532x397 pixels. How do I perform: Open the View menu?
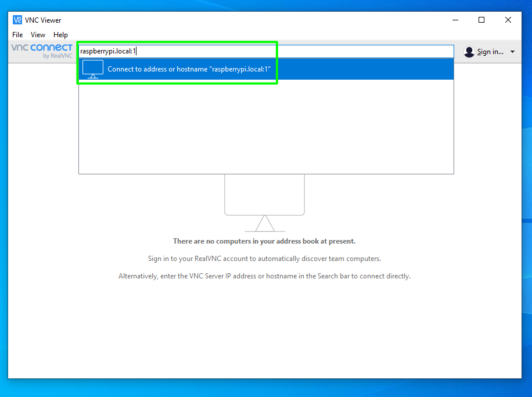tap(38, 34)
